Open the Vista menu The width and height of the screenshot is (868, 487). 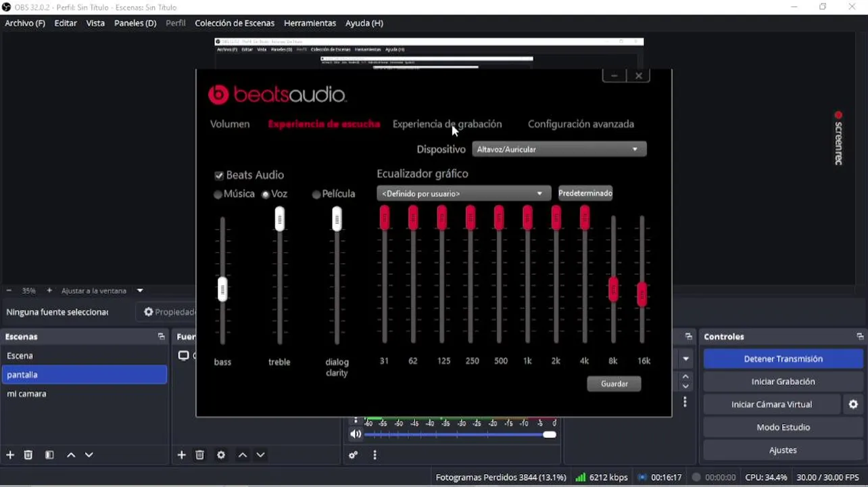coord(95,23)
